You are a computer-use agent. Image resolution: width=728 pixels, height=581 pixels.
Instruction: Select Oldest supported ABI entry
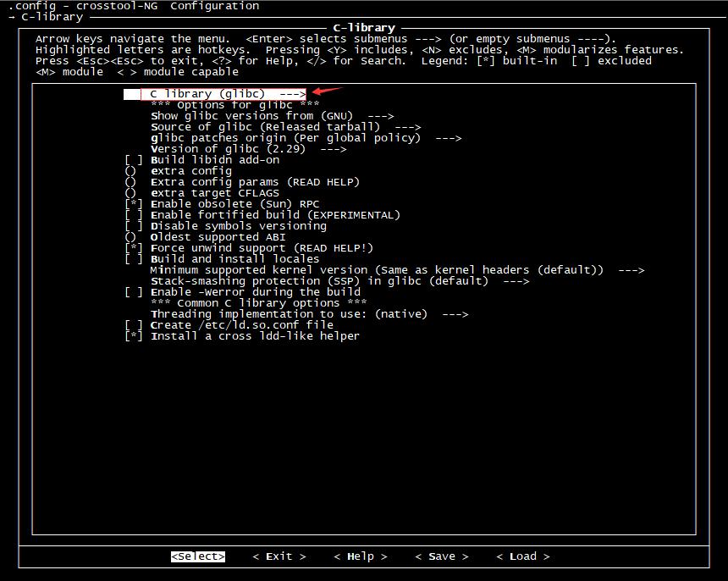(205, 237)
